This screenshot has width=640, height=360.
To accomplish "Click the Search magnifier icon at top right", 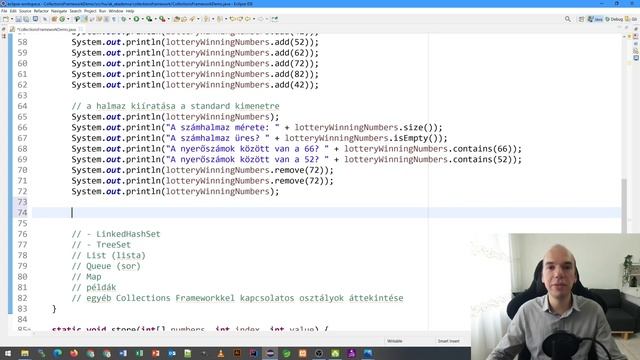I will [x=567, y=19].
